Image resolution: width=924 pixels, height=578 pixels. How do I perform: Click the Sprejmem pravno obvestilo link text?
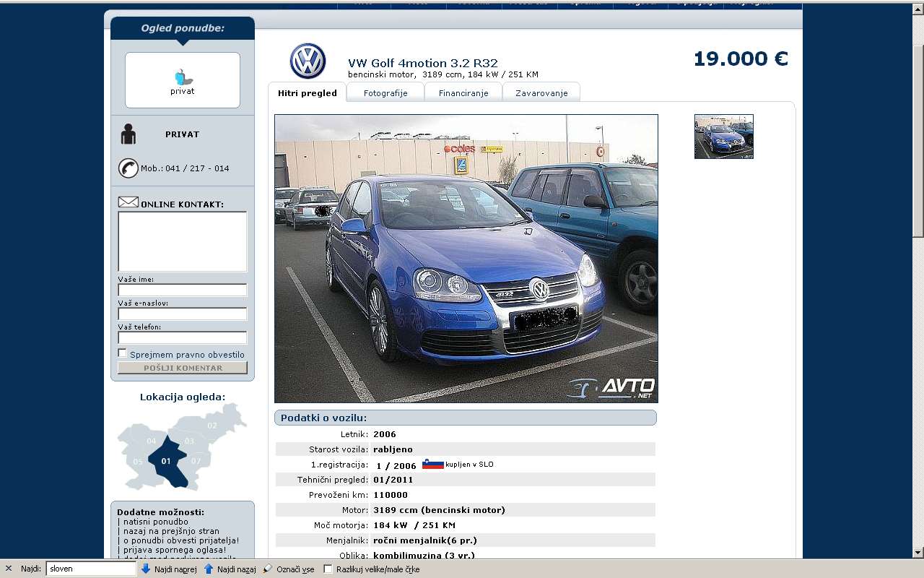187,355
